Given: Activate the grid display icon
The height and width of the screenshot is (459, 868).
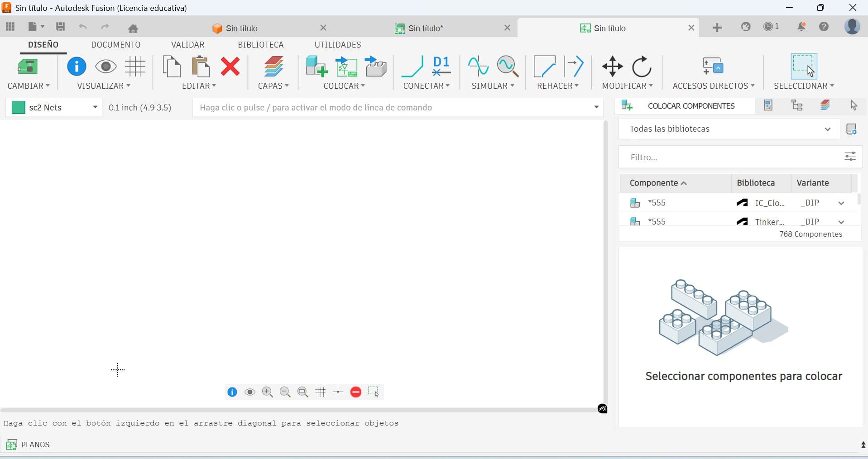Looking at the screenshot, I should click(321, 392).
